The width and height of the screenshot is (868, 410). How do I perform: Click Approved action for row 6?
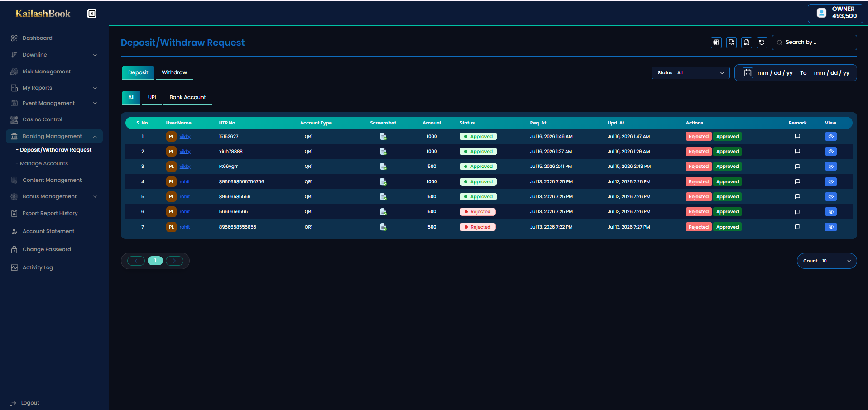click(x=727, y=211)
